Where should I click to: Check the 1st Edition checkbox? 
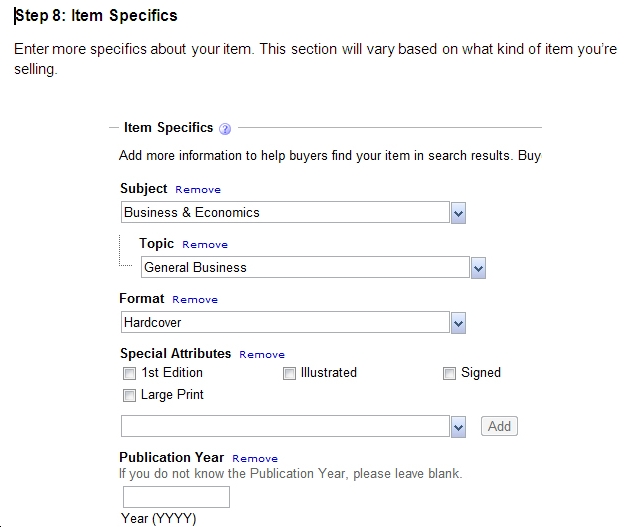129,373
